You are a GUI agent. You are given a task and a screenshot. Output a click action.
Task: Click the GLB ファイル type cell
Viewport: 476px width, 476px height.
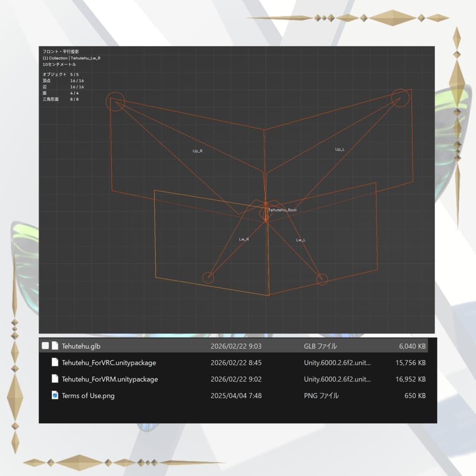coord(320,346)
